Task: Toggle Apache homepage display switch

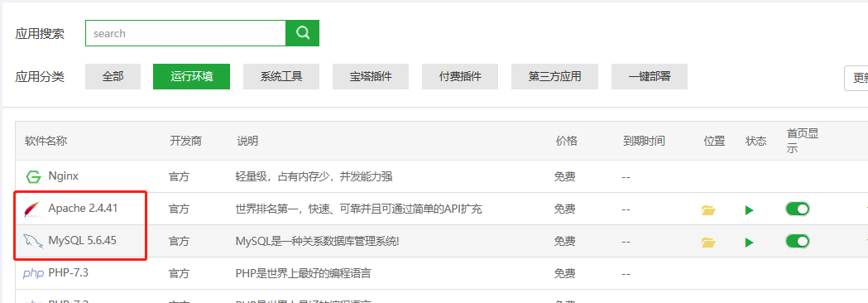Action: pos(797,209)
